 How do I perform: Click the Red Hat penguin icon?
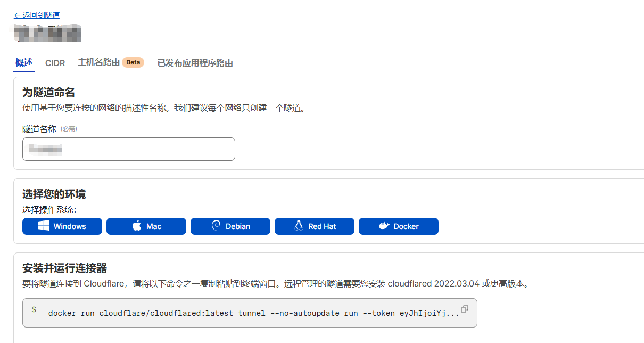pos(299,226)
